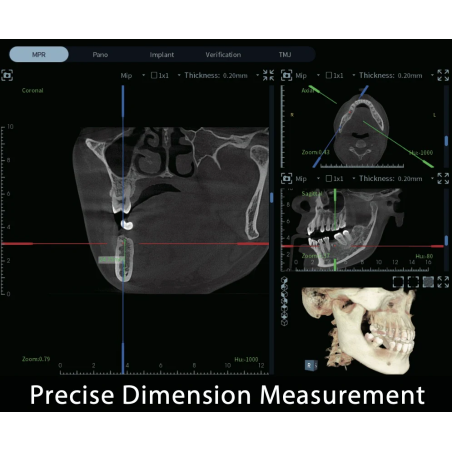Click the 'Coronal' view label
Viewport: 452px width, 452px height.
(32, 90)
